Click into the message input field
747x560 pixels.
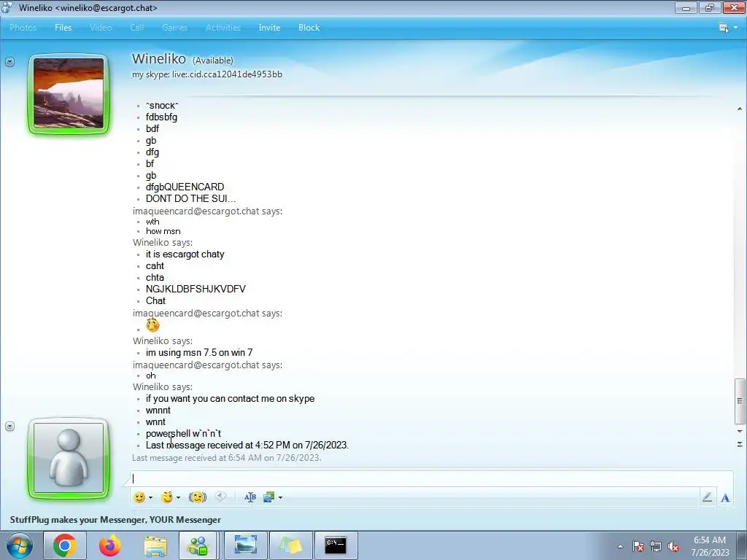tap(431, 478)
